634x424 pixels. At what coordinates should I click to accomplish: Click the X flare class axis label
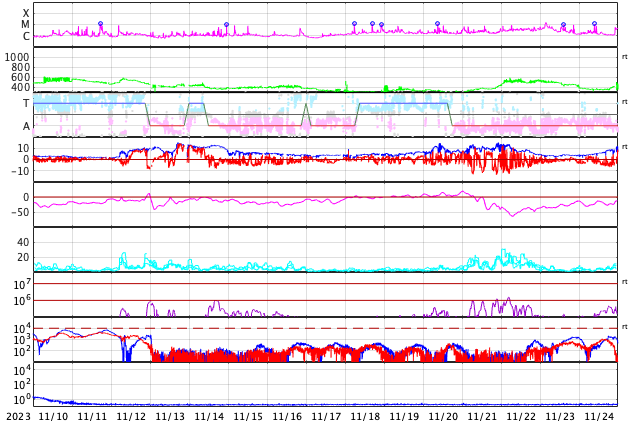(26, 13)
